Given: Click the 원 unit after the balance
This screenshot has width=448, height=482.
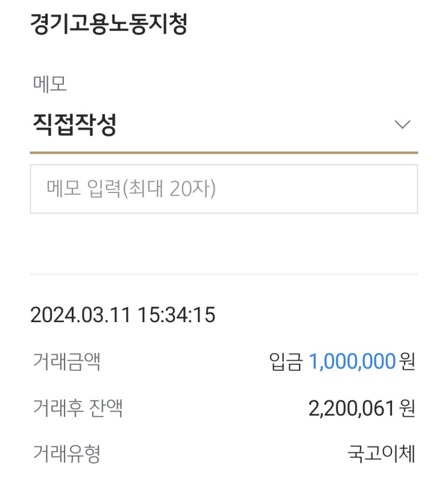Looking at the screenshot, I should pyautogui.click(x=408, y=408).
